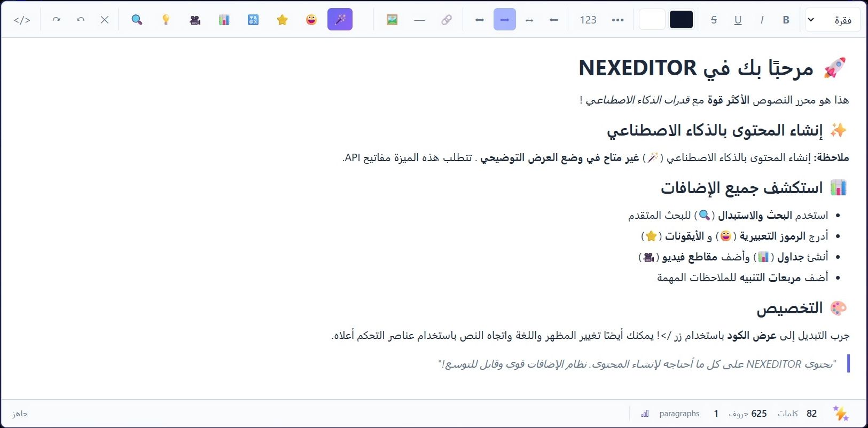Insert a horizontal line with the dash icon
This screenshot has height=428, width=868.
[x=419, y=20]
